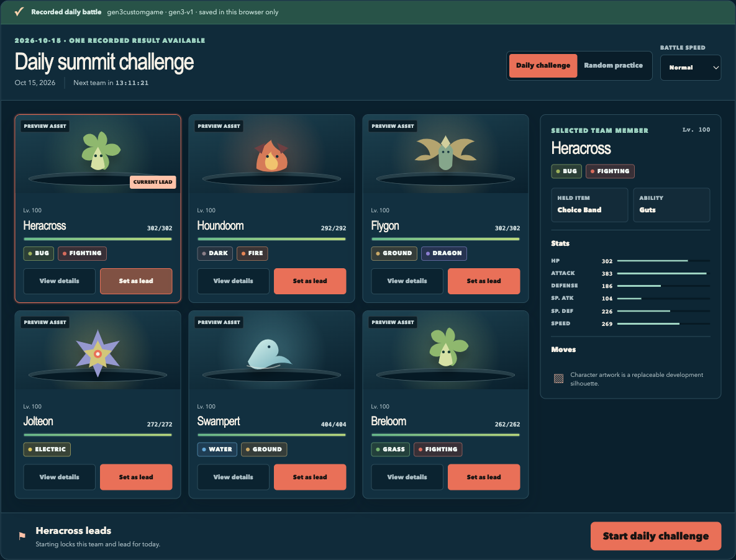Click the hatched artwork icon in details panel
Image resolution: width=736 pixels, height=560 pixels.
coord(558,379)
